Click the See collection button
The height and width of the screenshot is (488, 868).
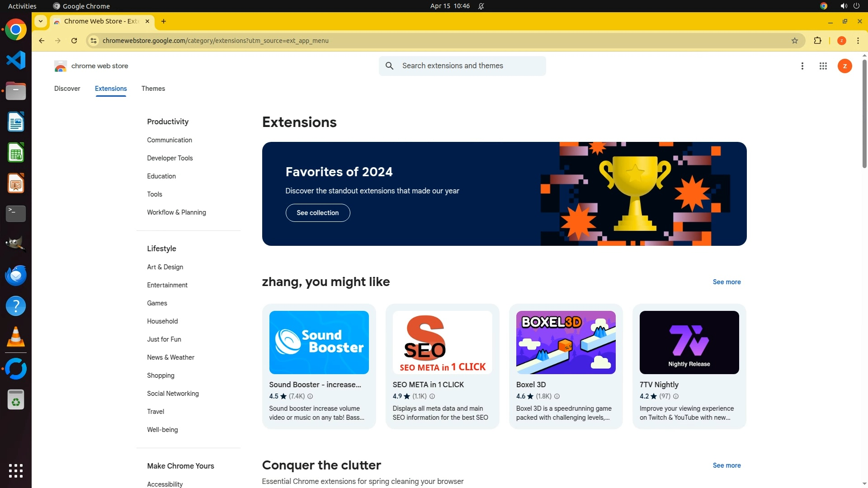click(x=317, y=213)
